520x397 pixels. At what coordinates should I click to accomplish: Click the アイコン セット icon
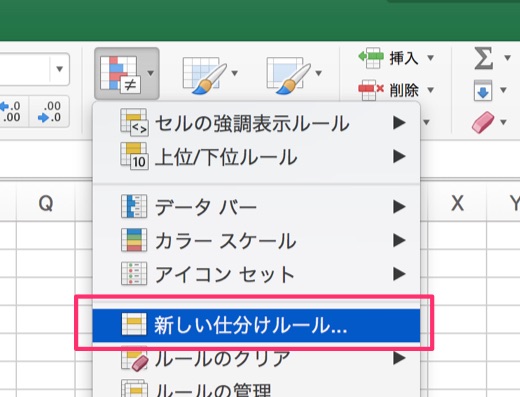tap(134, 274)
